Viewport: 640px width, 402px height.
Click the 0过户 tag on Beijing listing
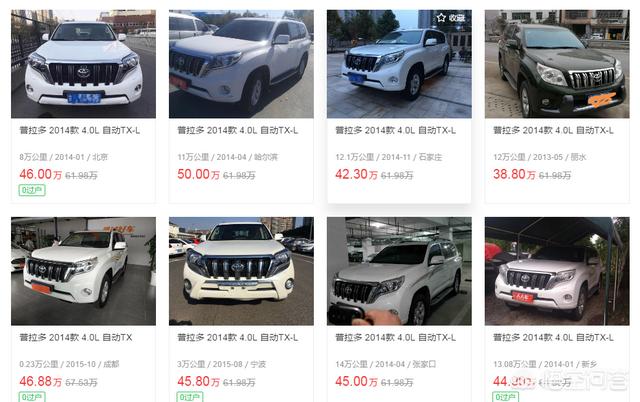tap(32, 190)
